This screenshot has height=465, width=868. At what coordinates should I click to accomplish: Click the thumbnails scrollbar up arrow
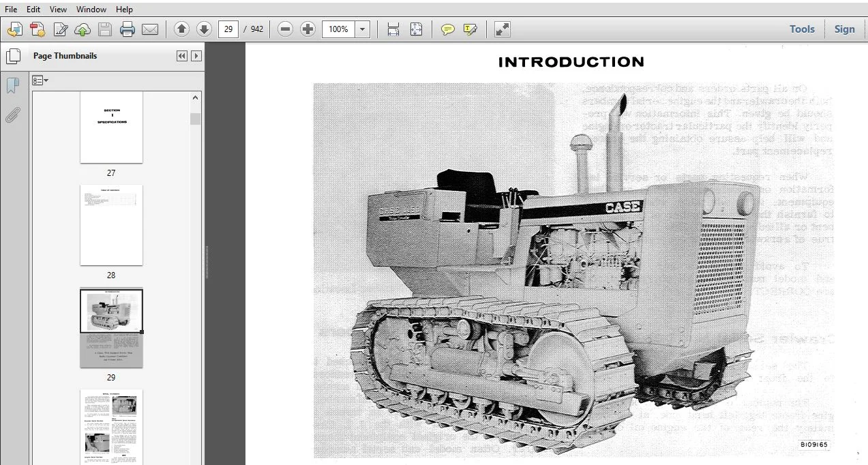point(196,97)
